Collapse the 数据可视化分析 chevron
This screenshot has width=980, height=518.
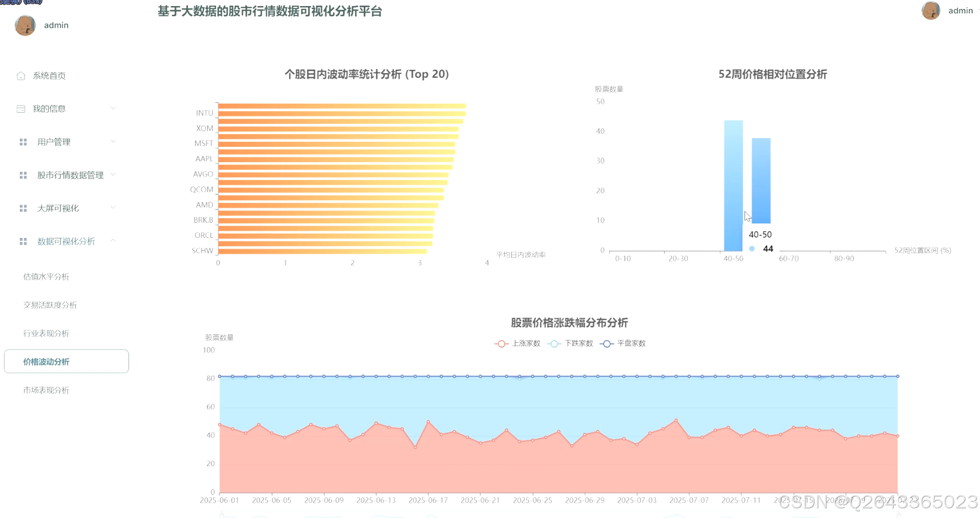point(113,240)
